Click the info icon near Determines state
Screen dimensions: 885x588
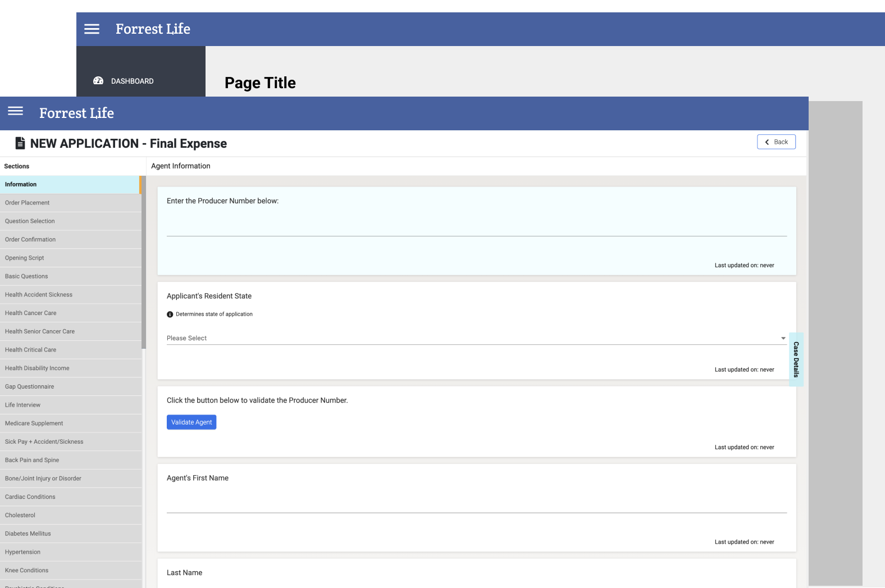170,314
